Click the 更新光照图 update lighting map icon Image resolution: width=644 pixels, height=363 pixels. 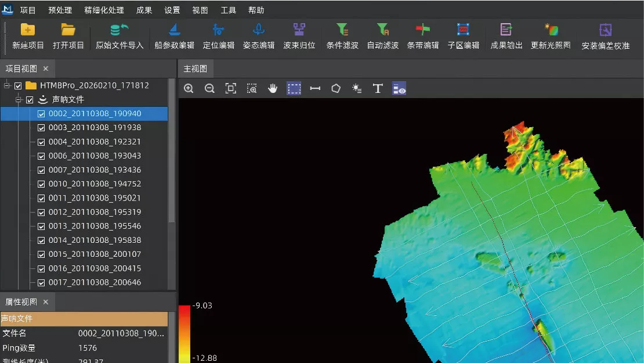(x=551, y=30)
